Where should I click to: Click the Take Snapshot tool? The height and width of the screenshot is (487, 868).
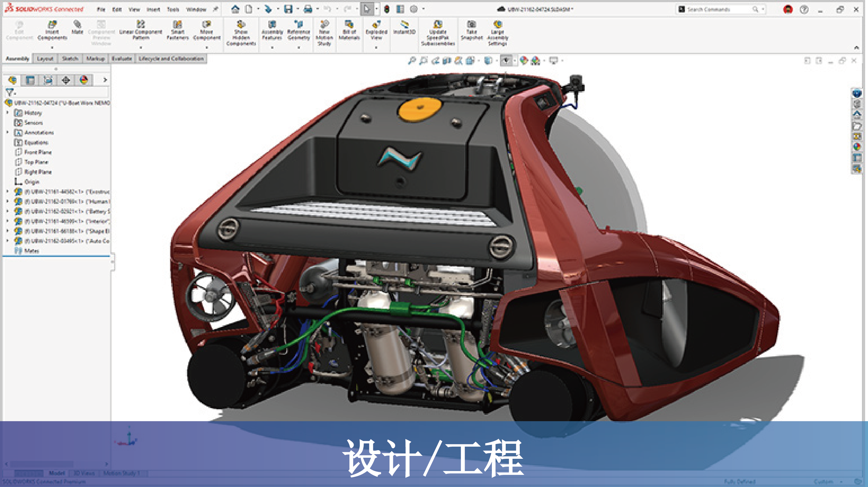(472, 30)
